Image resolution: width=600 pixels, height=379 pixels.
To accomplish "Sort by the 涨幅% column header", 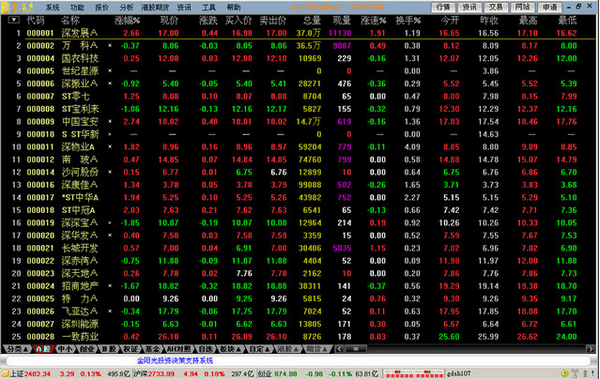I will pos(127,20).
